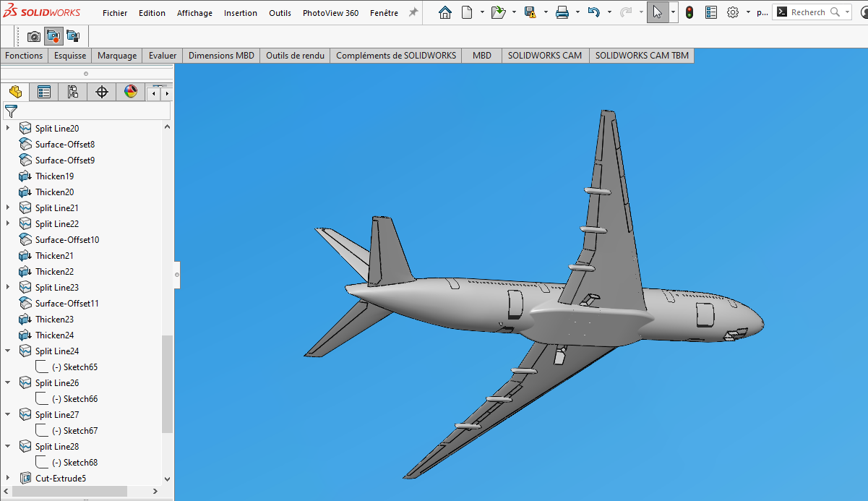Click the Undo arrow icon
This screenshot has width=868, height=501.
click(594, 12)
